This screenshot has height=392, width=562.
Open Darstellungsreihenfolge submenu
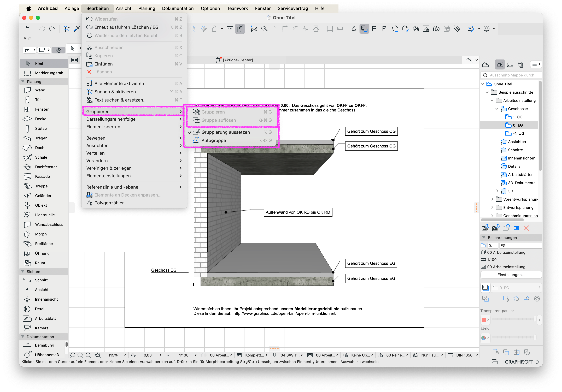click(x=134, y=119)
